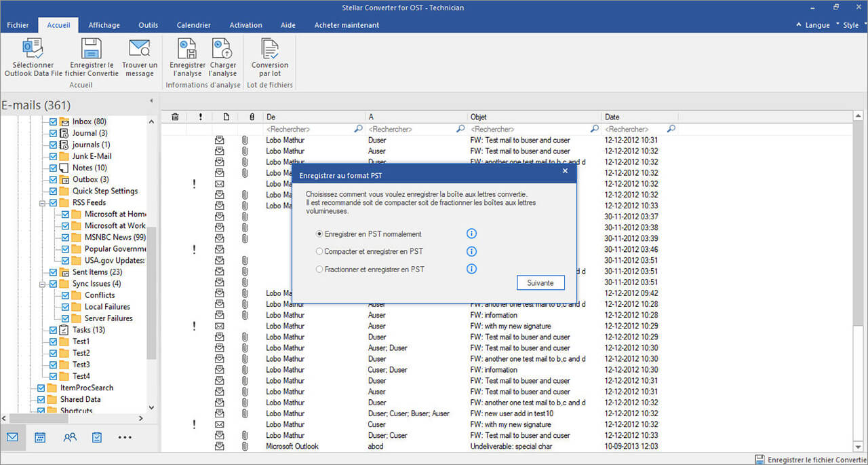Viewport: 868px width, 465px height.
Task: Switch to the Affichage tab
Action: pos(104,25)
